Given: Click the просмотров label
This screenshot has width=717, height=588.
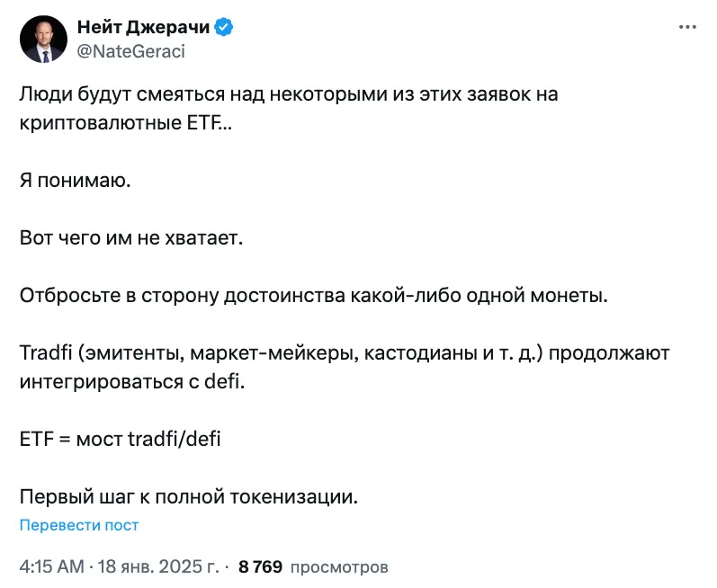Looking at the screenshot, I should (339, 567).
